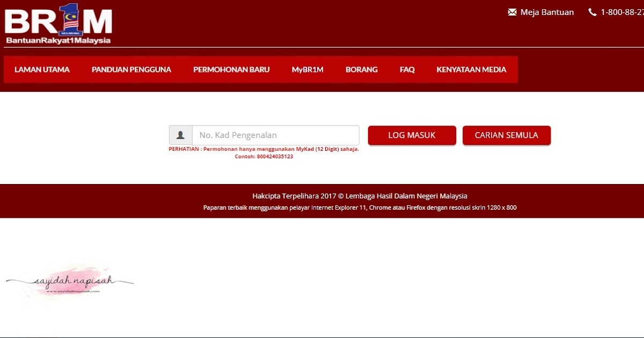
Task: Click the user icon beside ID field
Action: coord(181,135)
